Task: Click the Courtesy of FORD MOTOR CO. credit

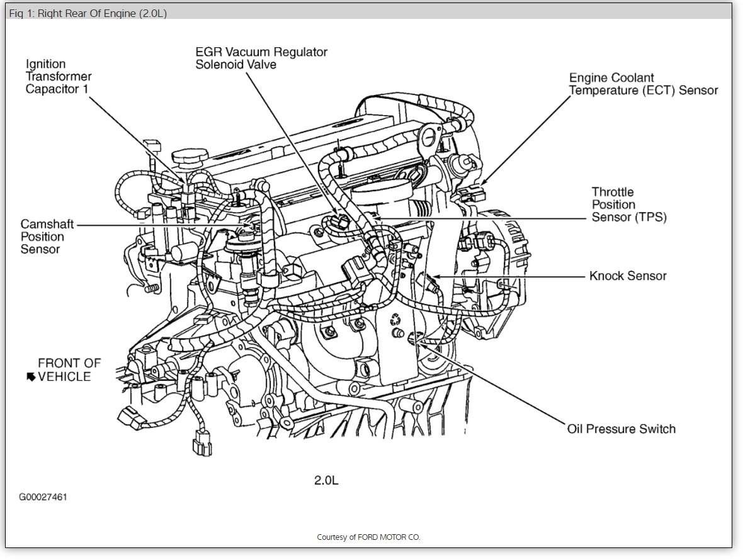Action: tap(368, 537)
